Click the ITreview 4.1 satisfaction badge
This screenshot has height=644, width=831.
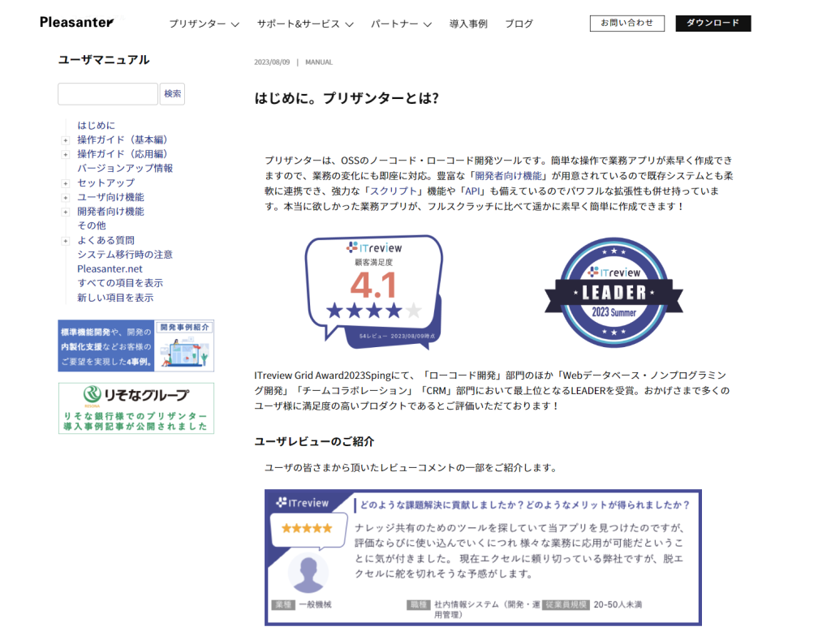point(374,292)
